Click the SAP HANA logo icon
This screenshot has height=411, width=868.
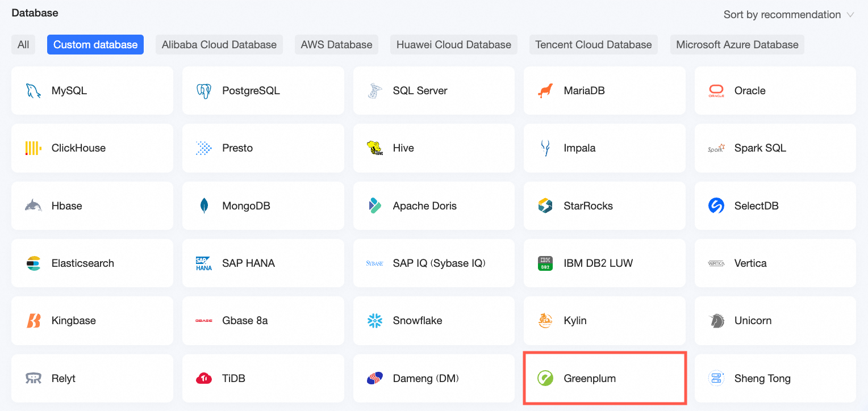[204, 263]
